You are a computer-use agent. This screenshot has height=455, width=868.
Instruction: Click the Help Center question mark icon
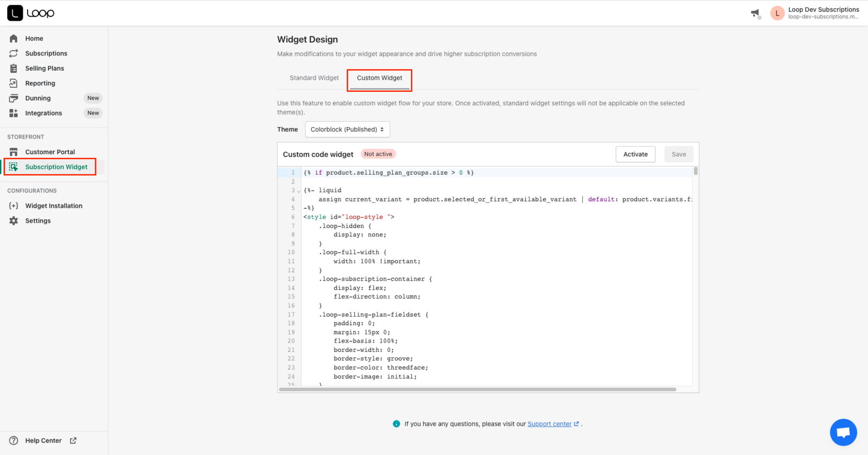[x=14, y=440]
